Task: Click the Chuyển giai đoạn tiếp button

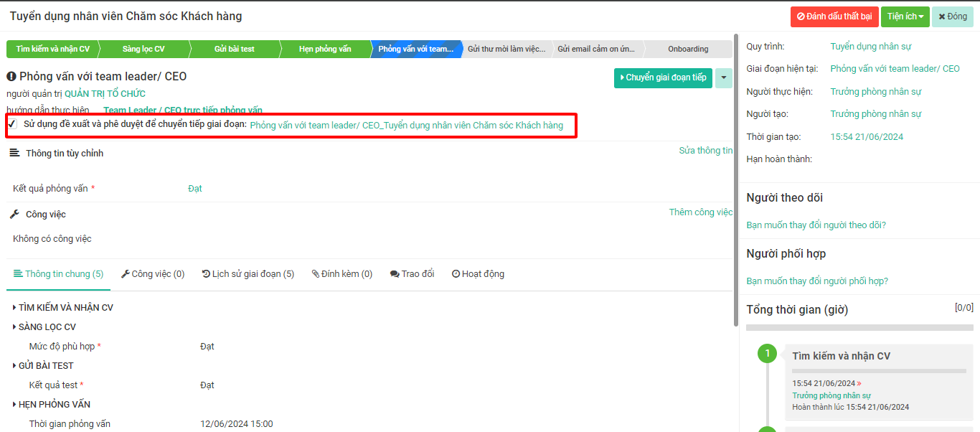Action: 662,78
